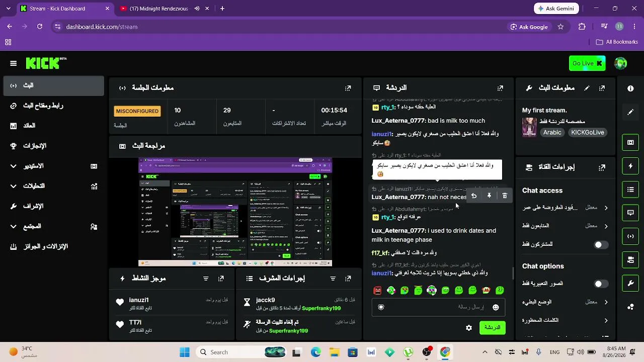The width and height of the screenshot is (644, 362).
Task: Click the KICKGoLive tag
Action: tap(587, 133)
